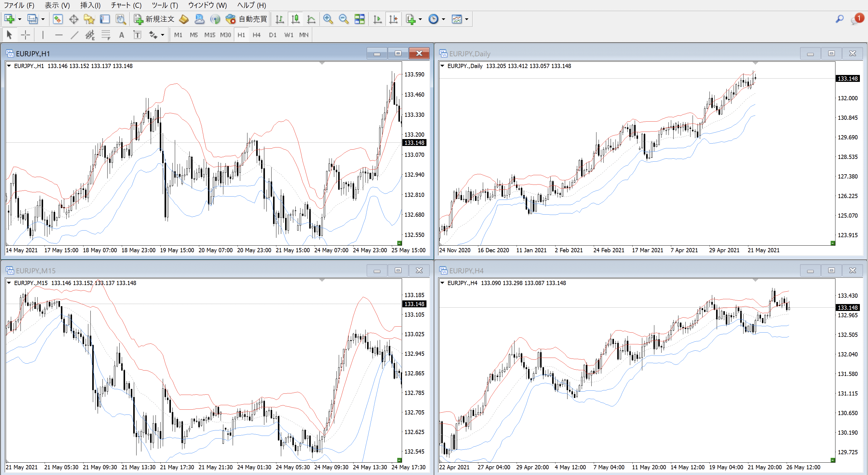
Task: Open the tile windows layout icon
Action: coord(360,19)
